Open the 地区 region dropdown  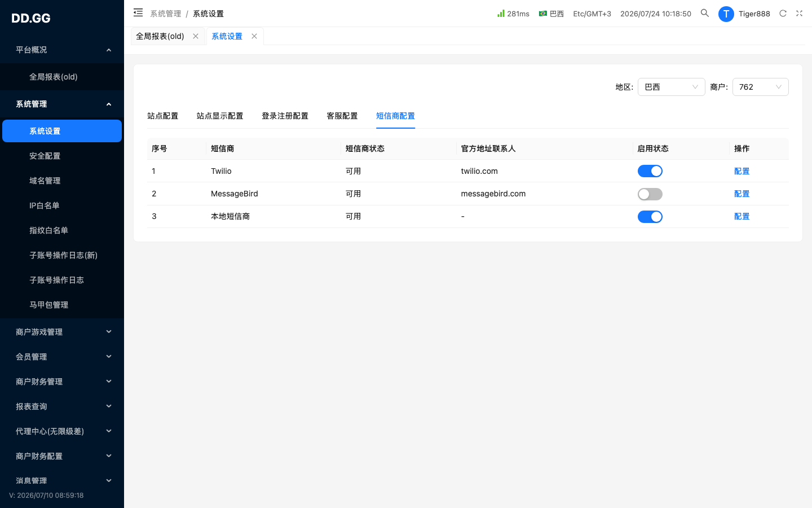click(x=672, y=87)
